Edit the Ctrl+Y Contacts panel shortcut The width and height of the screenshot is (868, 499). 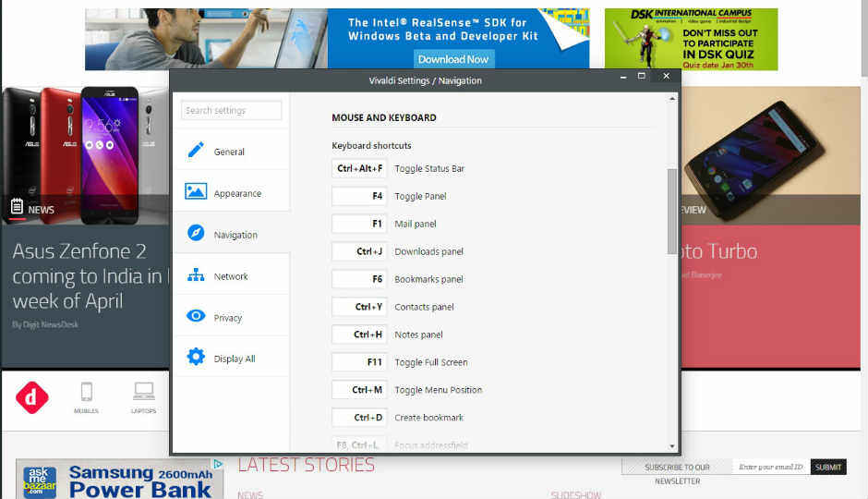pos(359,307)
